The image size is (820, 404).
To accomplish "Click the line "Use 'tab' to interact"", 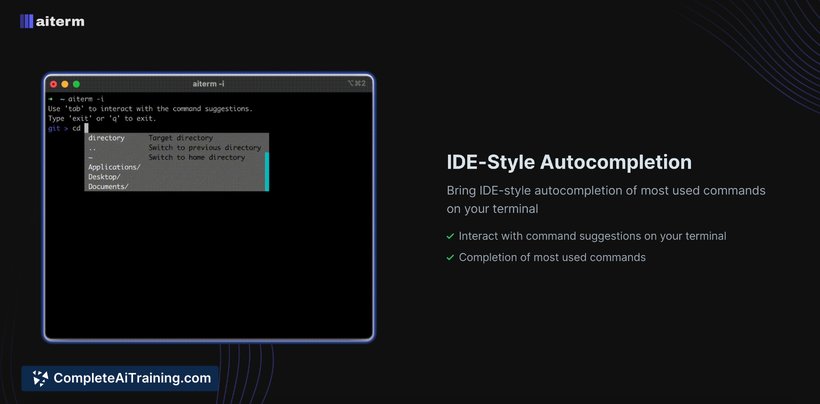I will click(x=150, y=109).
